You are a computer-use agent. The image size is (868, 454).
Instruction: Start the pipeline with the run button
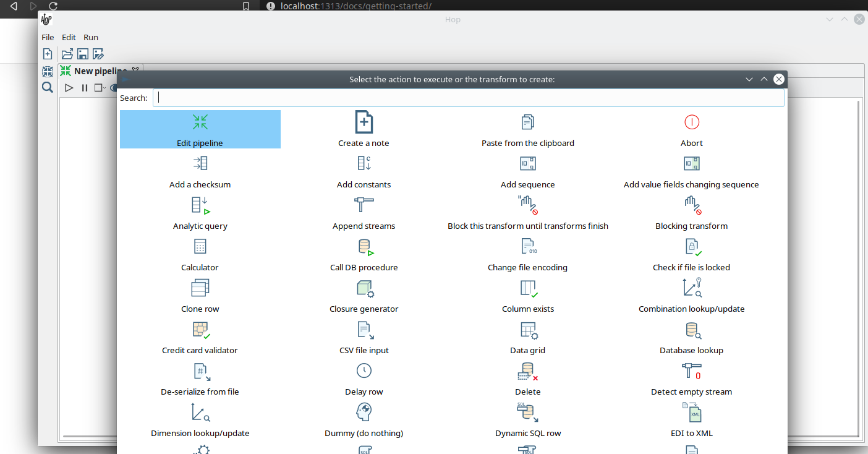[69, 88]
